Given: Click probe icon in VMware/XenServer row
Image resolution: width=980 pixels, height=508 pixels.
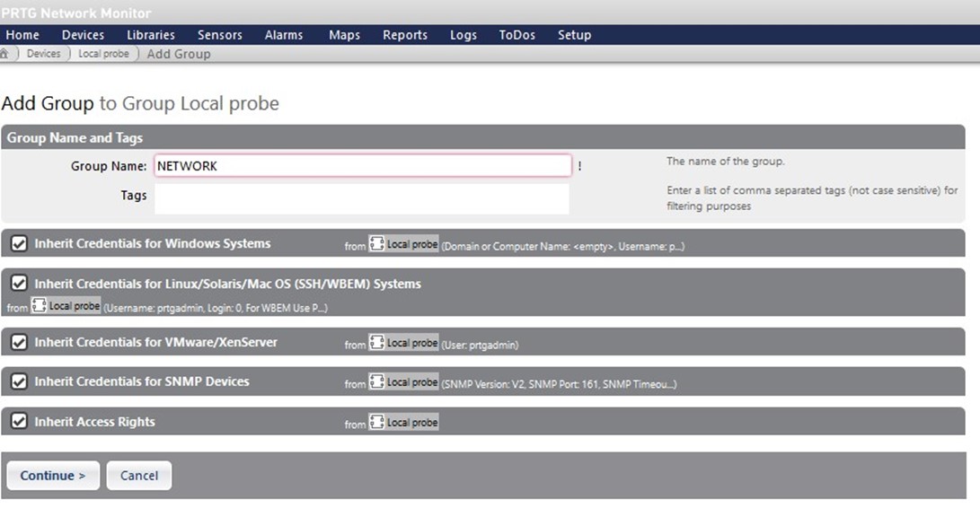Looking at the screenshot, I should coord(377,343).
